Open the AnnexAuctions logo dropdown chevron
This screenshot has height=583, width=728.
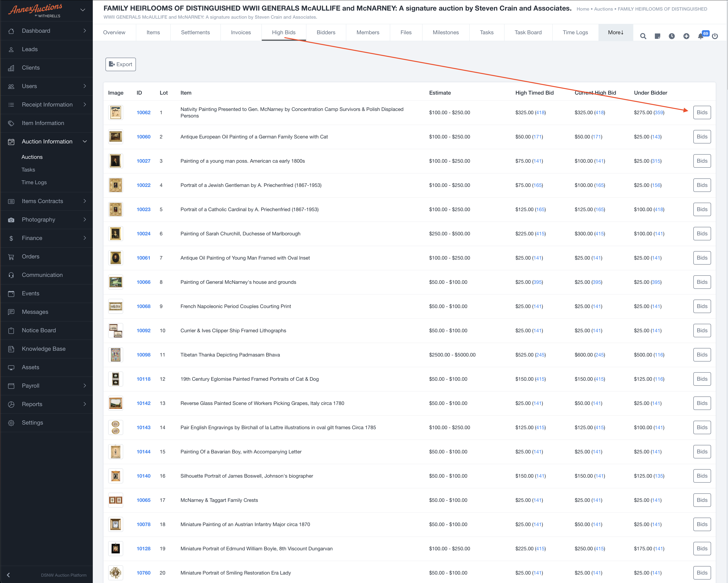pos(83,10)
